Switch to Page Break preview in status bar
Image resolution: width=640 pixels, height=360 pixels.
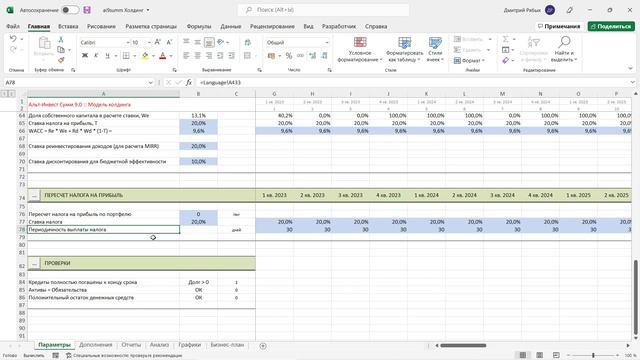[556, 355]
